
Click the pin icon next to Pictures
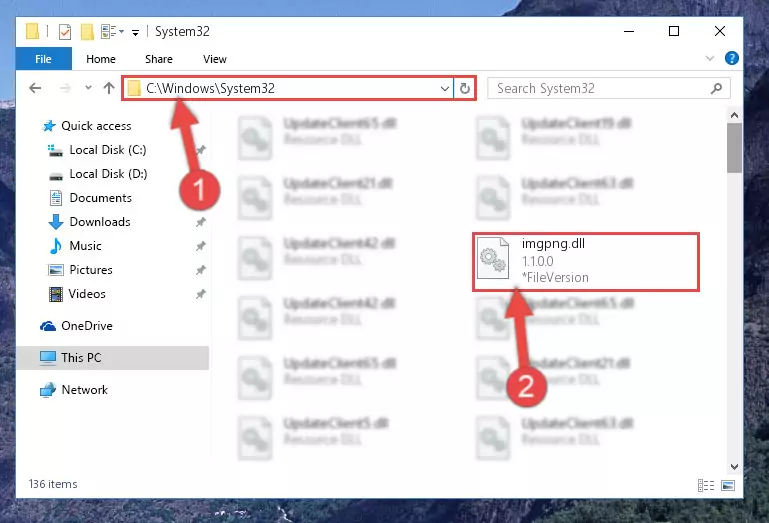(200, 270)
